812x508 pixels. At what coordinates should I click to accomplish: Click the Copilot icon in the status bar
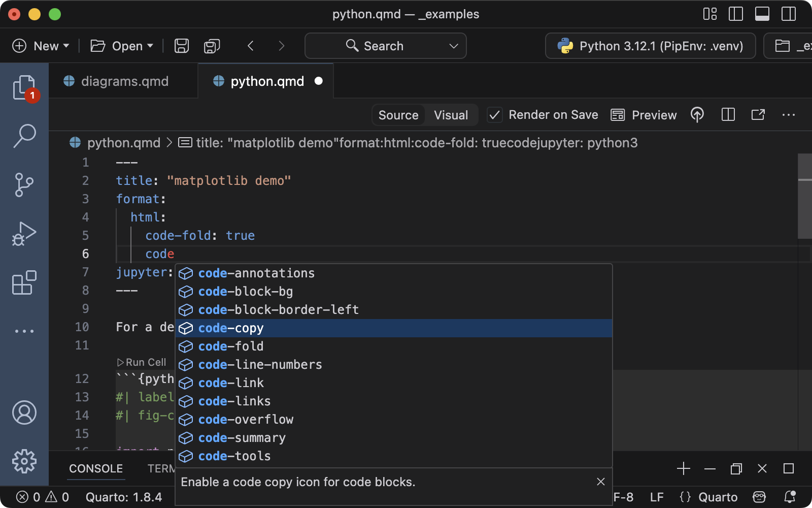759,497
